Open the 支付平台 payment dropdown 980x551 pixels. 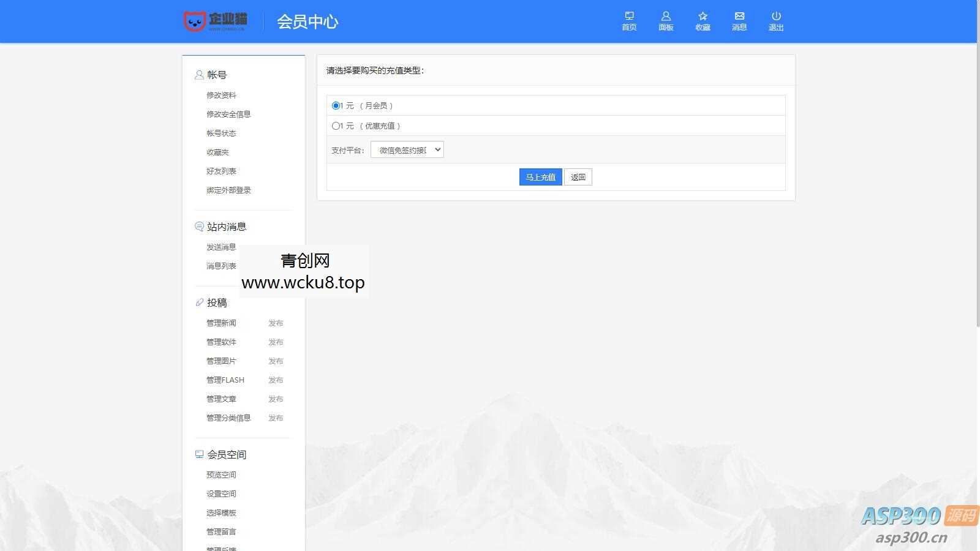click(x=407, y=149)
